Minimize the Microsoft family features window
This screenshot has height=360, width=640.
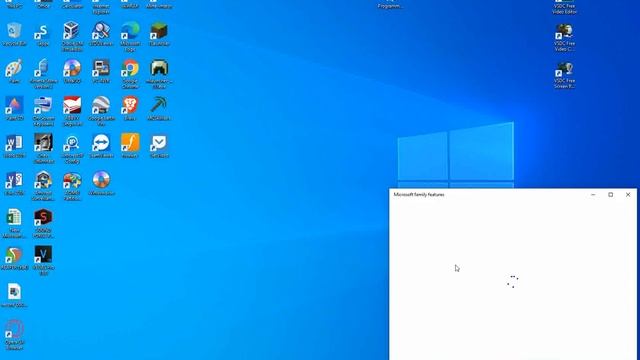[x=593, y=195]
